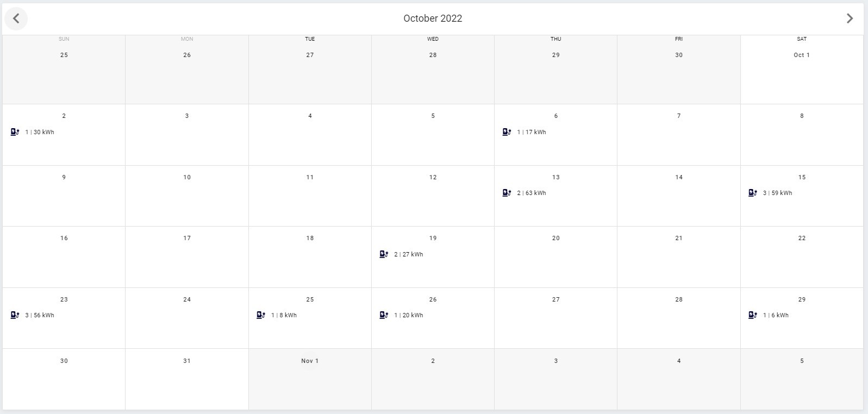Go to the next month
The width and height of the screenshot is (868, 414).
(850, 18)
